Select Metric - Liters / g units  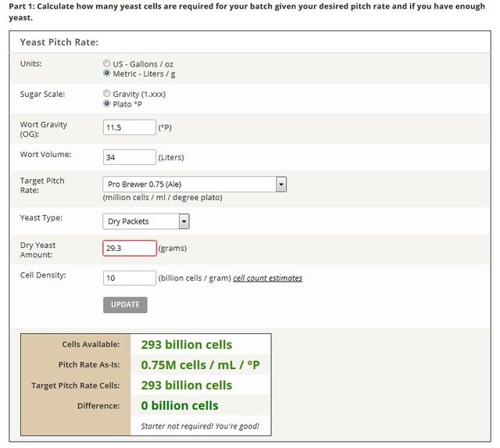click(x=107, y=73)
